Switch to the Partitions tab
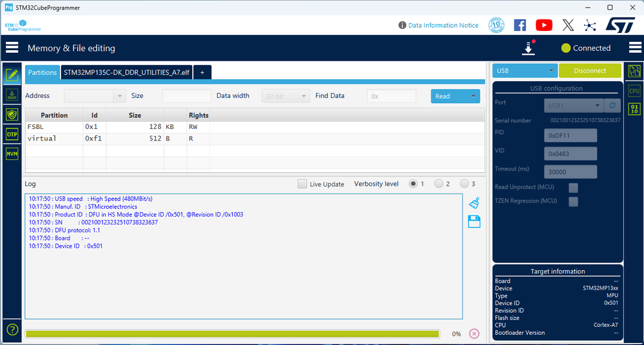 43,72
